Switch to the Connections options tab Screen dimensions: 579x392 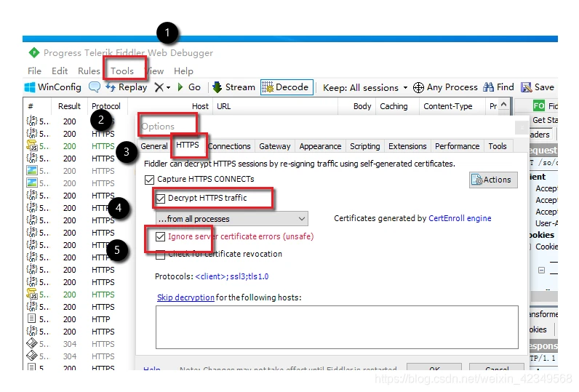[x=229, y=146]
